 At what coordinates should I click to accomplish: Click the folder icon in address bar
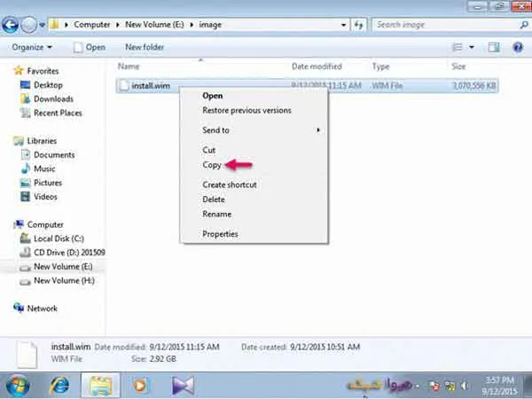pos(54,25)
